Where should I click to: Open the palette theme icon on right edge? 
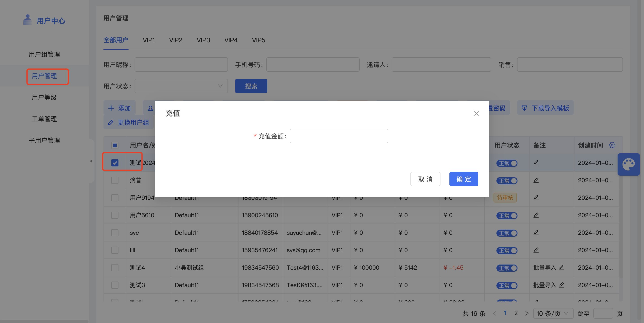pyautogui.click(x=629, y=164)
